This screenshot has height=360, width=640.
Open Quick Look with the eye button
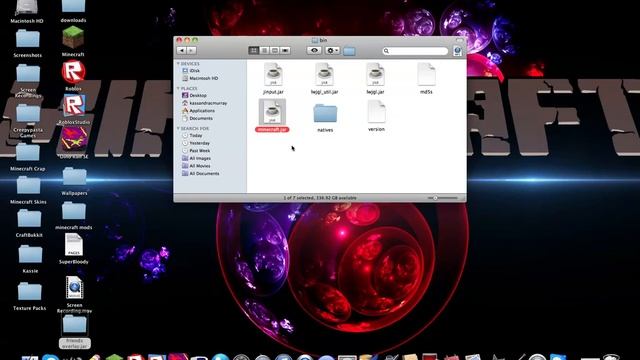(x=314, y=51)
